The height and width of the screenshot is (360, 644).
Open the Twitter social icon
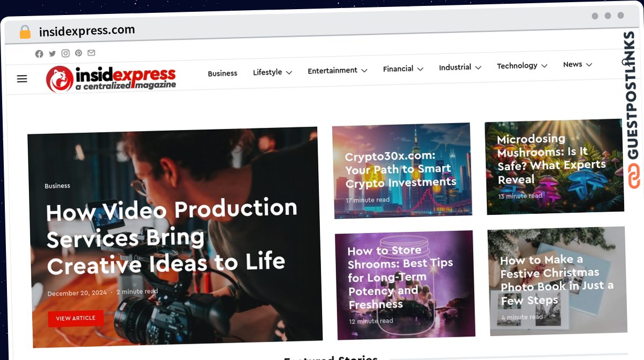pos(52,54)
